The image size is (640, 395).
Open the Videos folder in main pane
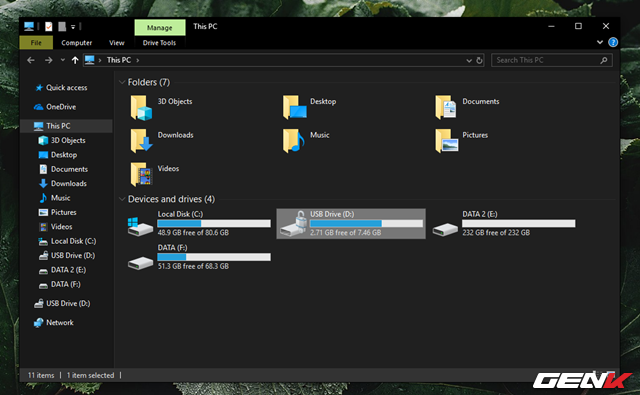tap(155, 174)
